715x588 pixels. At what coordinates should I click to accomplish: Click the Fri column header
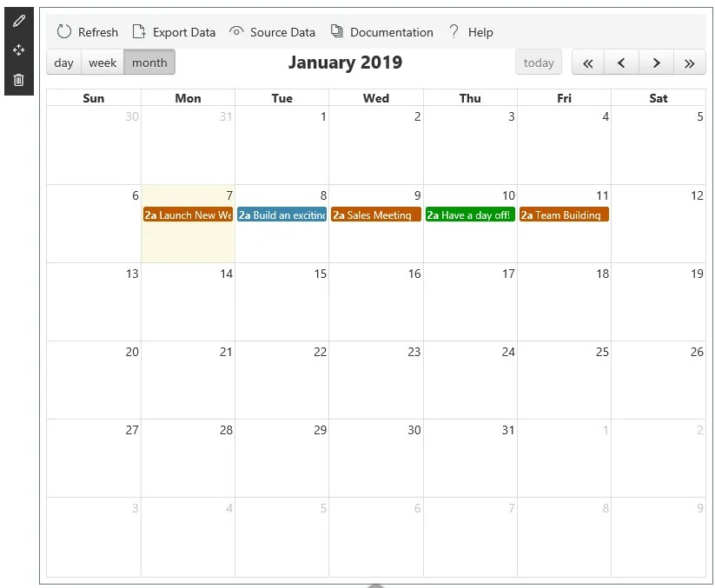tap(564, 98)
